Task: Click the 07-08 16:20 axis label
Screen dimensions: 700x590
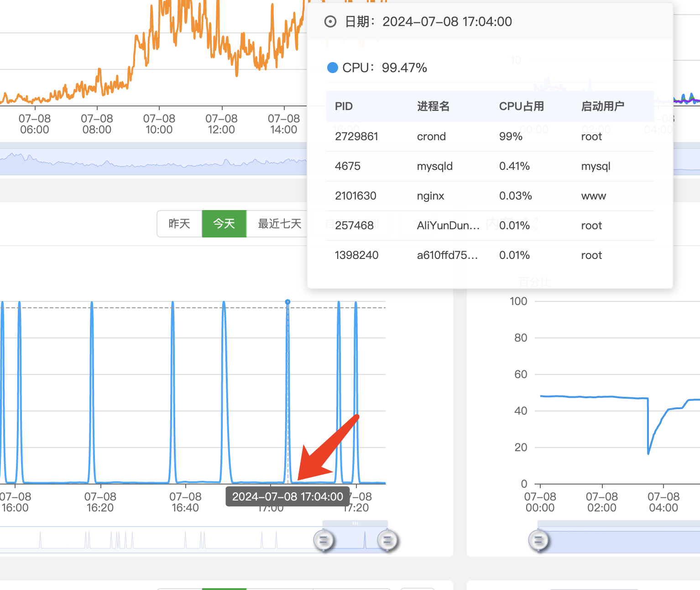Action: [x=100, y=502]
